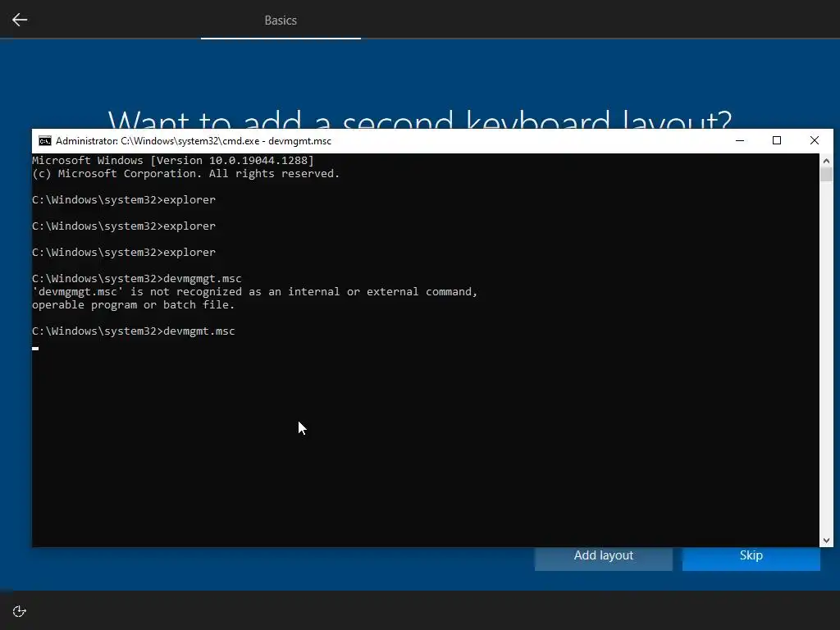The width and height of the screenshot is (840, 630).
Task: Click the cmd title bar text
Action: [x=194, y=141]
